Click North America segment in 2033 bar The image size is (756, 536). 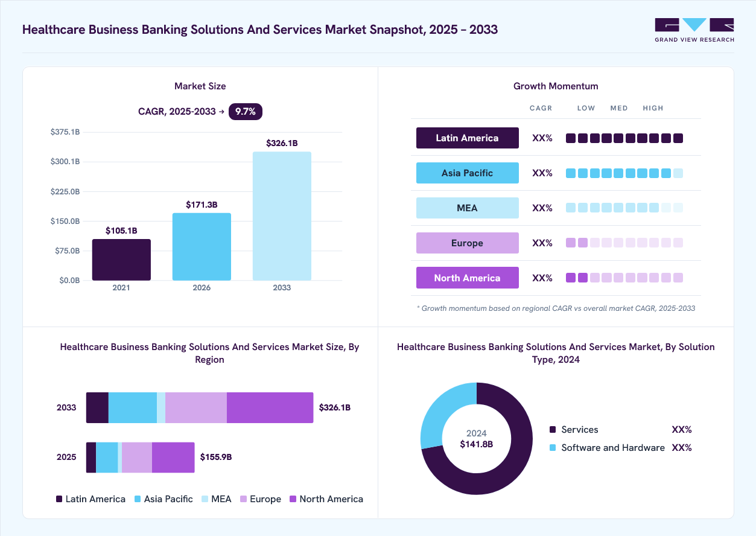(270, 407)
